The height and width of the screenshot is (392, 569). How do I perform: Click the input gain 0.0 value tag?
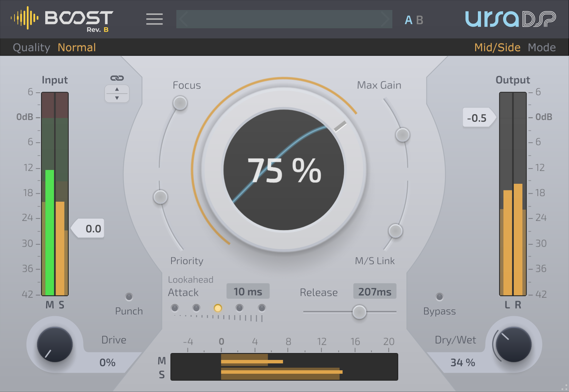88,229
